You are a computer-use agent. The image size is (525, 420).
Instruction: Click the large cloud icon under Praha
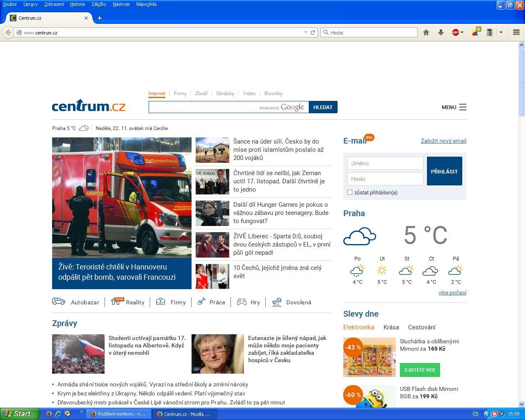[x=360, y=236]
